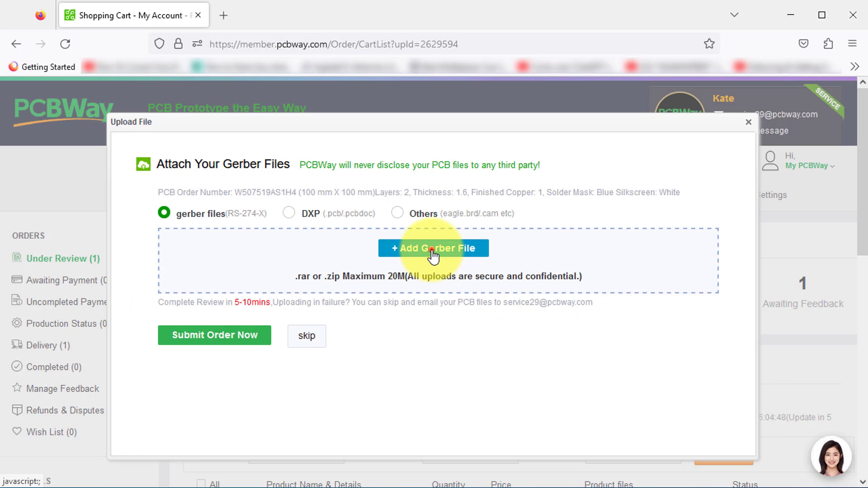The width and height of the screenshot is (868, 488).
Task: Click the green cloud upload icon
Action: point(143,164)
